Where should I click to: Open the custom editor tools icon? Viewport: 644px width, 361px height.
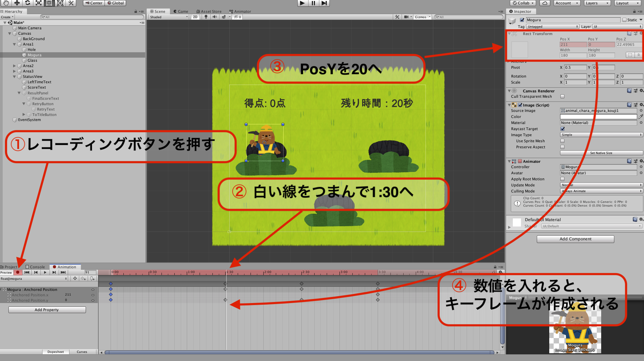tap(71, 3)
